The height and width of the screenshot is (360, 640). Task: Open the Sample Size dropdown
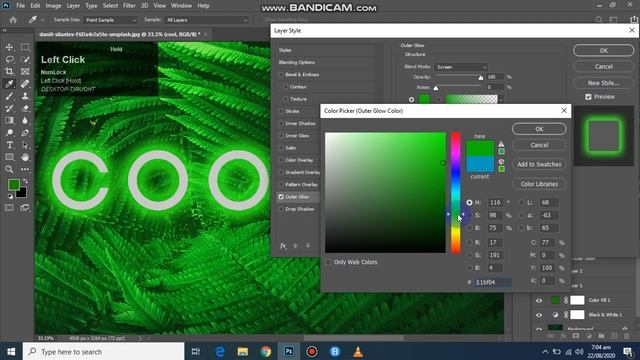(111, 20)
